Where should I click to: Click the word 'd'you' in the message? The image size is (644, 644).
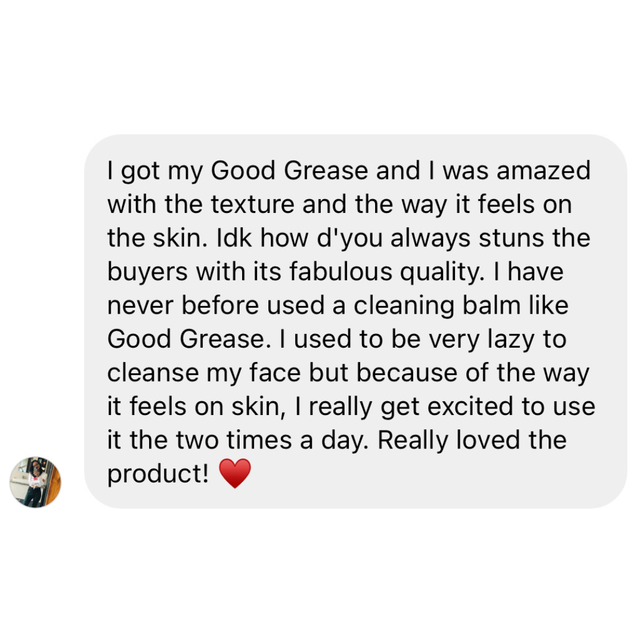pos(350,239)
